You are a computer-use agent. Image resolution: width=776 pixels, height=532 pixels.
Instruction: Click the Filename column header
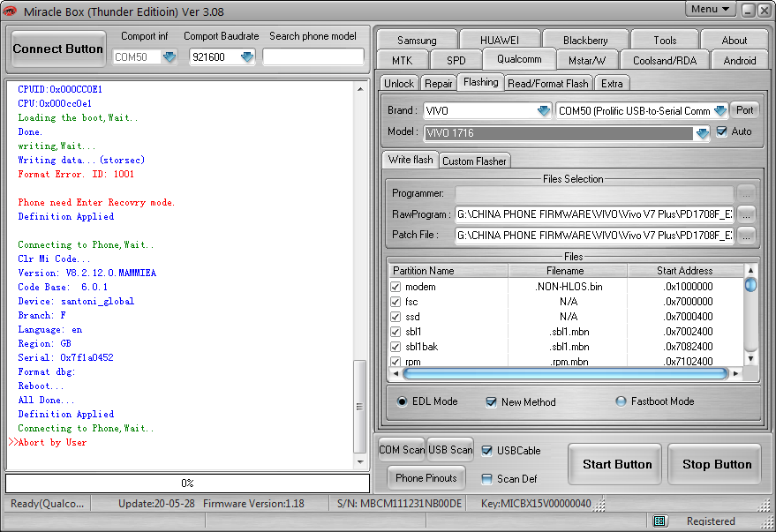coord(567,271)
